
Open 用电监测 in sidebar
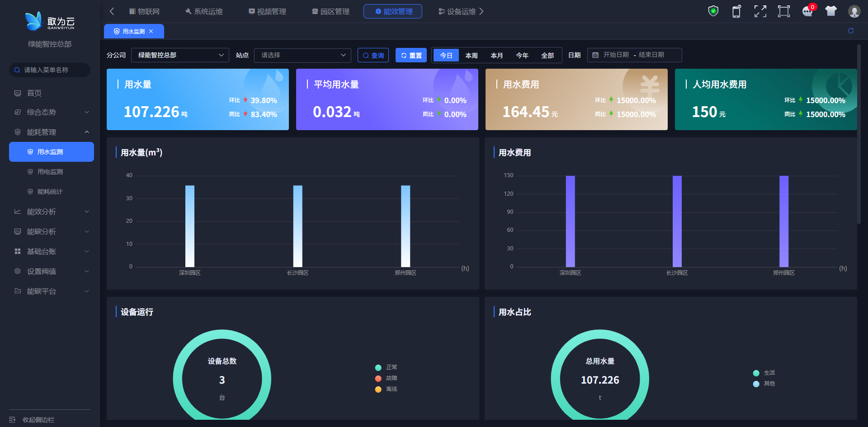click(52, 172)
